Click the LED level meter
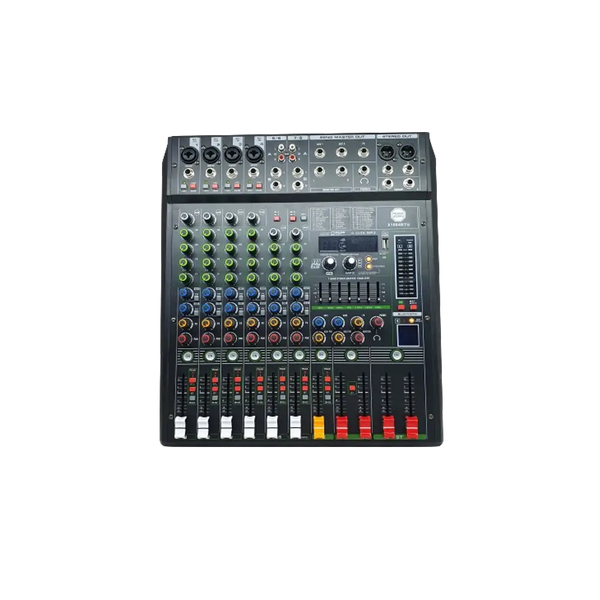The height and width of the screenshot is (600, 600). click(x=406, y=267)
